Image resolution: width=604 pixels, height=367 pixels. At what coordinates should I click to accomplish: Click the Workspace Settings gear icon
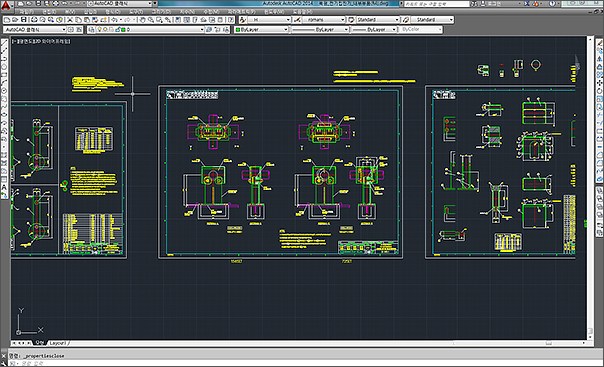pyautogui.click(x=71, y=30)
